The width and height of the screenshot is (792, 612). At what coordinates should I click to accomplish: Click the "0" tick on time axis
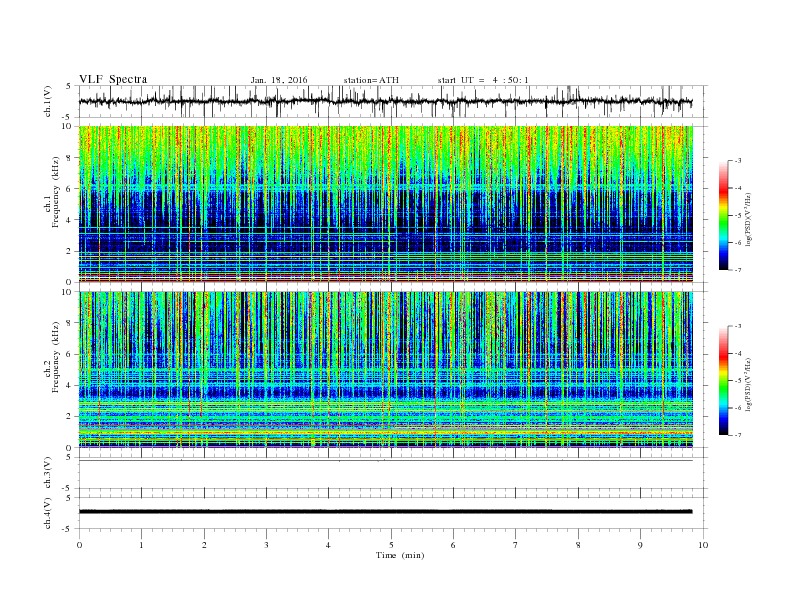tap(79, 545)
